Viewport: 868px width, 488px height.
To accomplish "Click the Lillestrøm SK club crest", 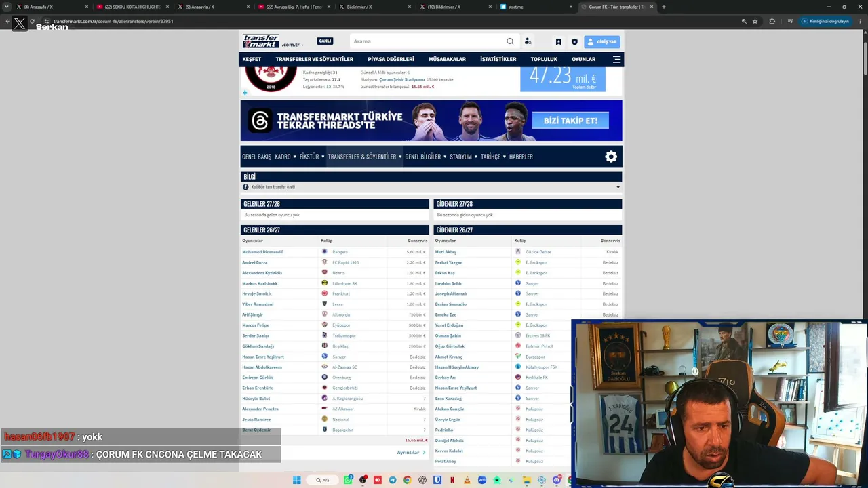I will [x=324, y=283].
